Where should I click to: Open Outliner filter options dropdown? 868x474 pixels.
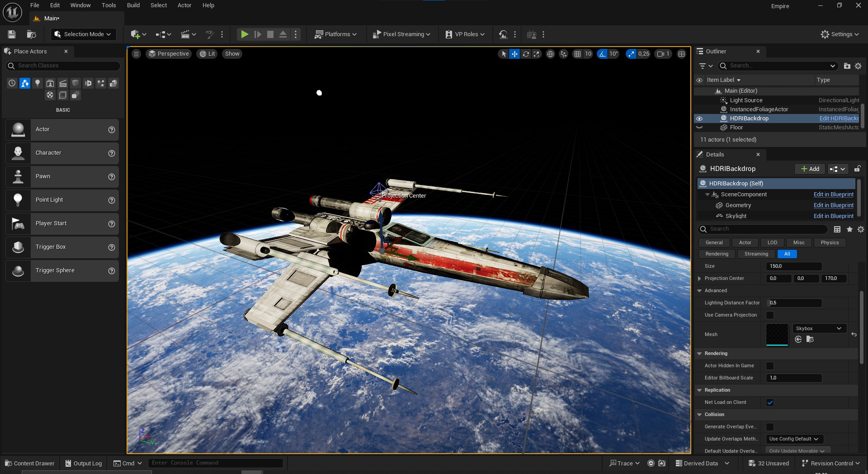(705, 66)
